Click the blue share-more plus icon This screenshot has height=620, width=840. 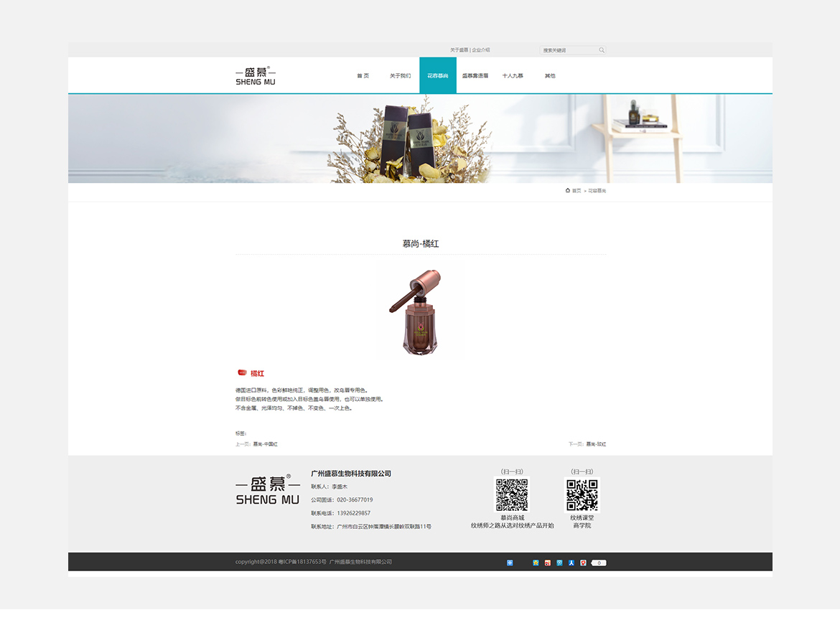(510, 563)
